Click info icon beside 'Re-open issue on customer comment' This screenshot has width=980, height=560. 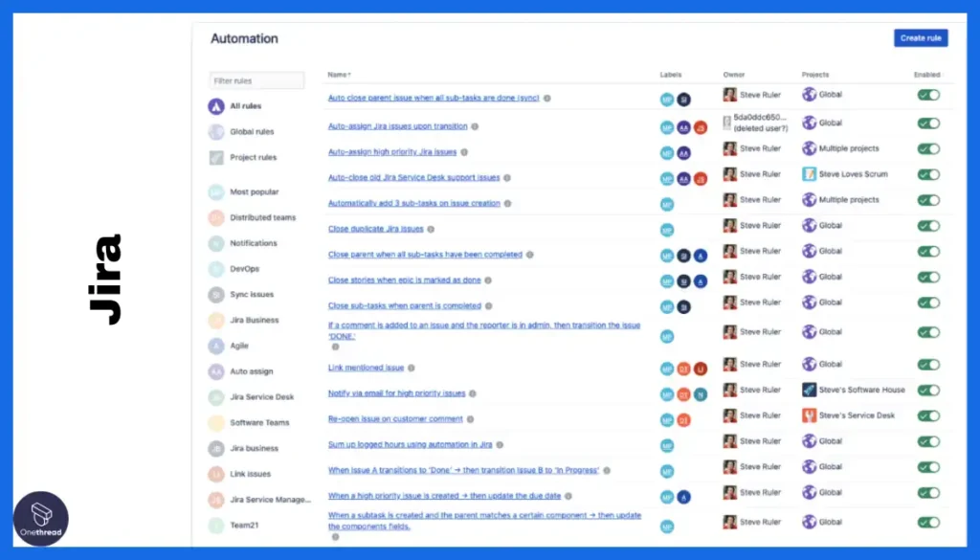[470, 419]
